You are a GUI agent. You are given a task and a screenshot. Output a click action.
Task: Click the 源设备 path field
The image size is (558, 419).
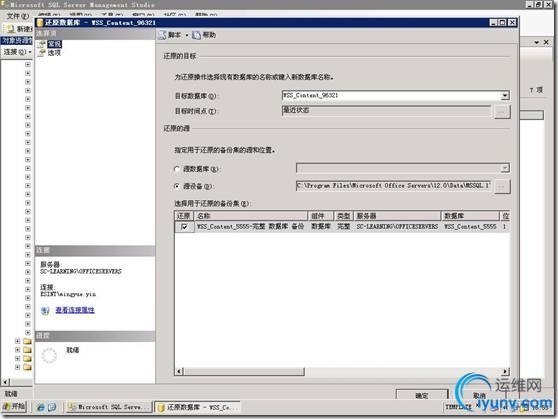pos(393,185)
